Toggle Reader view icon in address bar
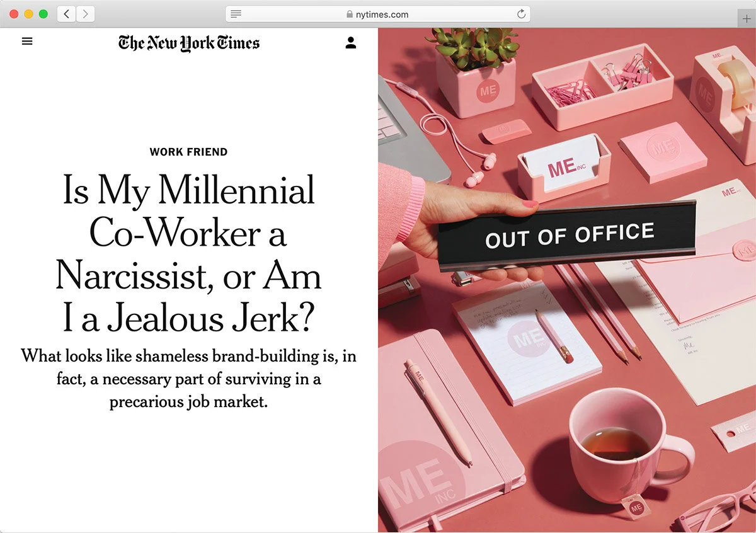756x533 pixels. 236,14
